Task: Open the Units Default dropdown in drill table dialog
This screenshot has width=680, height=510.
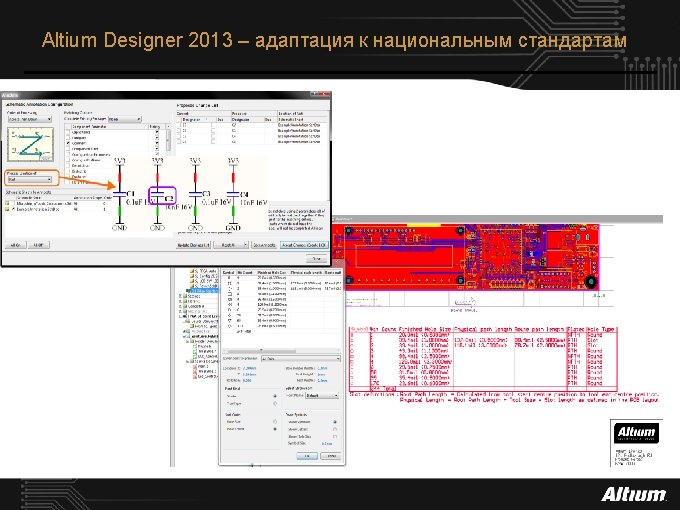Action: pyautogui.click(x=322, y=396)
